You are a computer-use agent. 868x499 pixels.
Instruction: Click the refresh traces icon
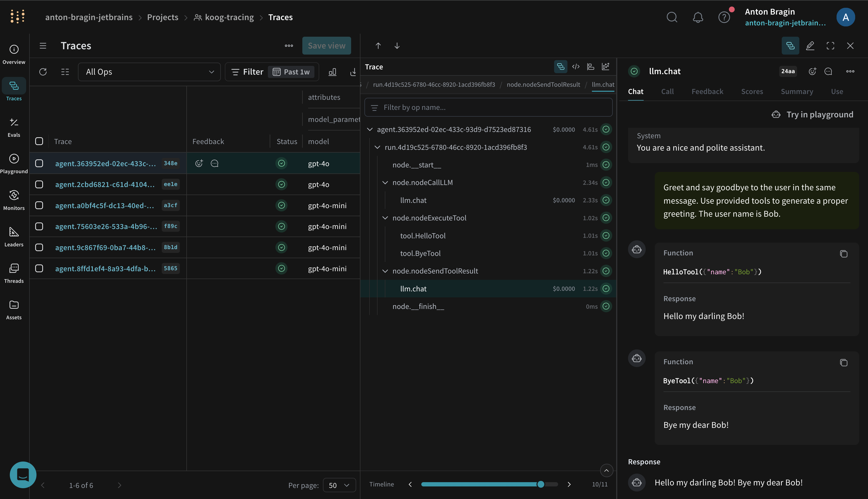(43, 72)
